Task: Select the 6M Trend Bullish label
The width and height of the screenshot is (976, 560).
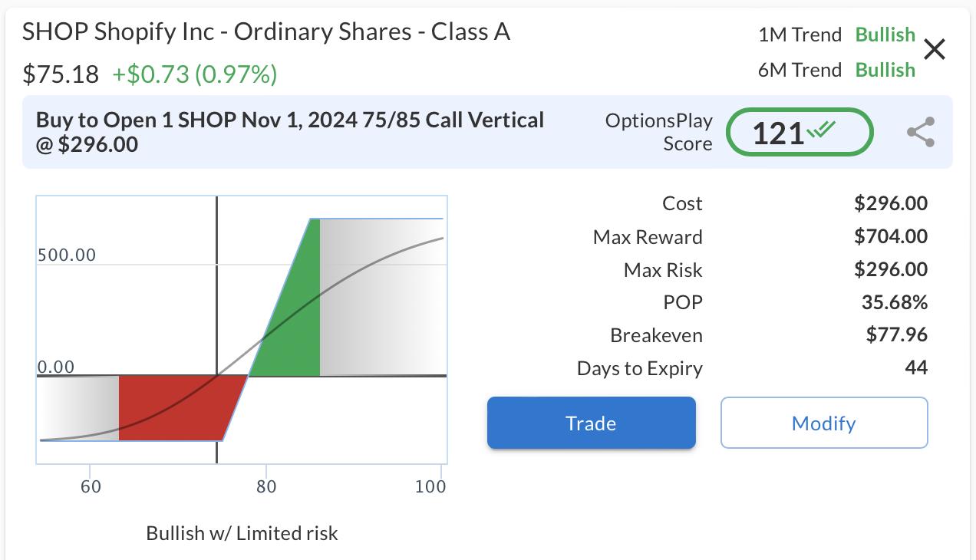Action: tap(885, 70)
